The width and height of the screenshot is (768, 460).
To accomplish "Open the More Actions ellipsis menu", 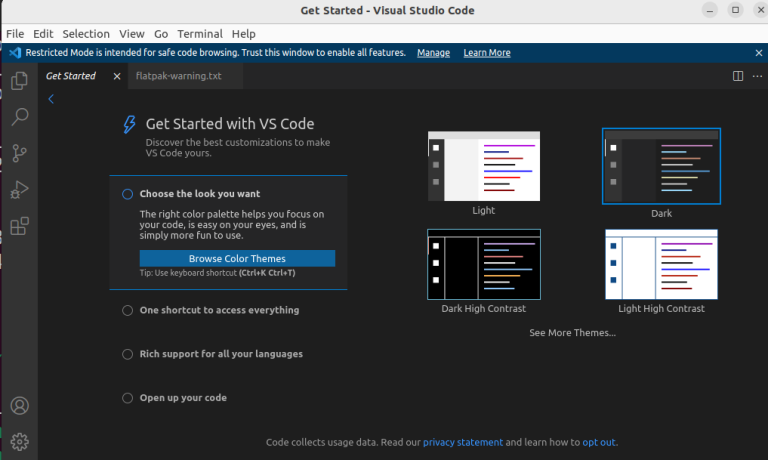I will click(757, 76).
